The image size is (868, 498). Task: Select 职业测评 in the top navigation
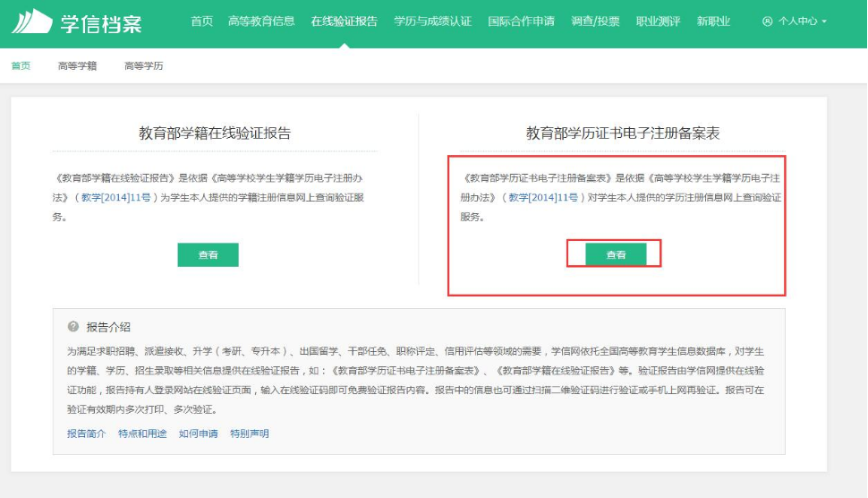coord(658,21)
